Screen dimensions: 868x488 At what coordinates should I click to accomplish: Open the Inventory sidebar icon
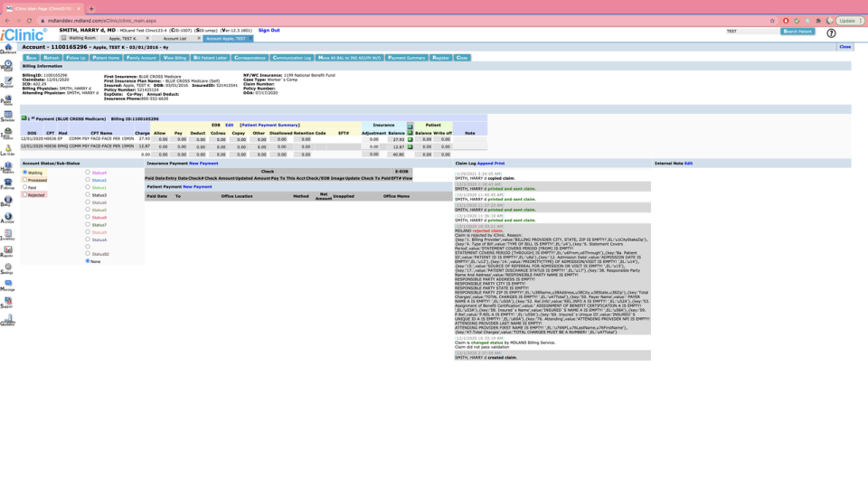tap(8, 235)
